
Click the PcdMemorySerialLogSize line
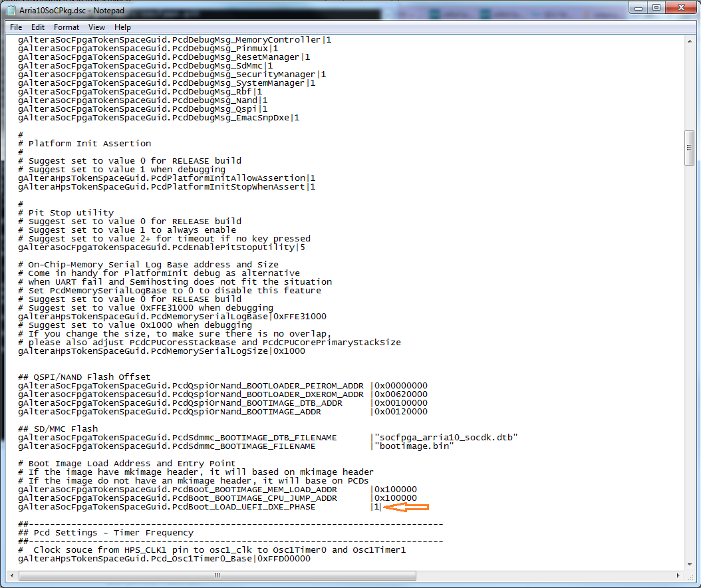pos(162,351)
